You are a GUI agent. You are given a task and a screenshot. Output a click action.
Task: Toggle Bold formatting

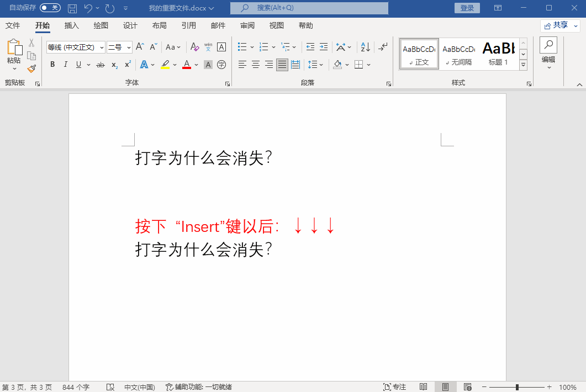coord(52,65)
